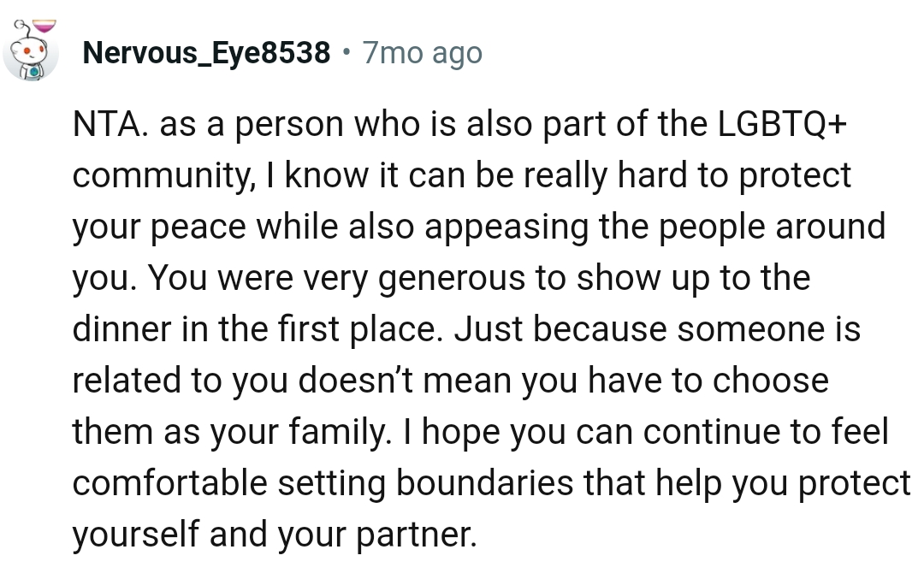Click the word "yourself" on the last line
Image resolution: width=924 pixels, height=585 pixels.
pyautogui.click(x=136, y=535)
